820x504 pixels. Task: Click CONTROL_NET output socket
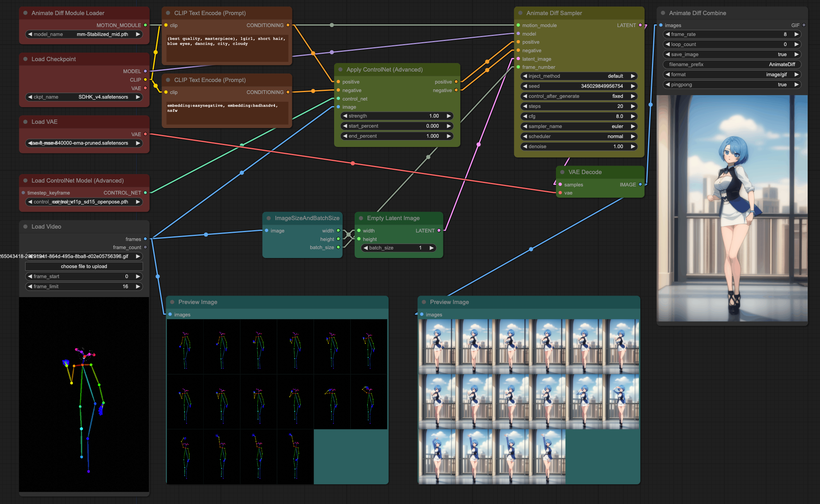pos(145,193)
